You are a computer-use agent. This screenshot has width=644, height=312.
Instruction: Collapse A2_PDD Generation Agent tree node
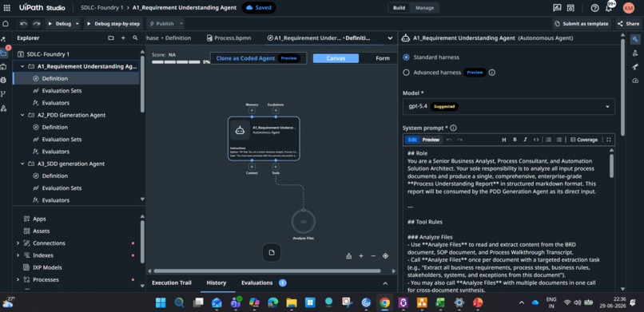pyautogui.click(x=22, y=115)
